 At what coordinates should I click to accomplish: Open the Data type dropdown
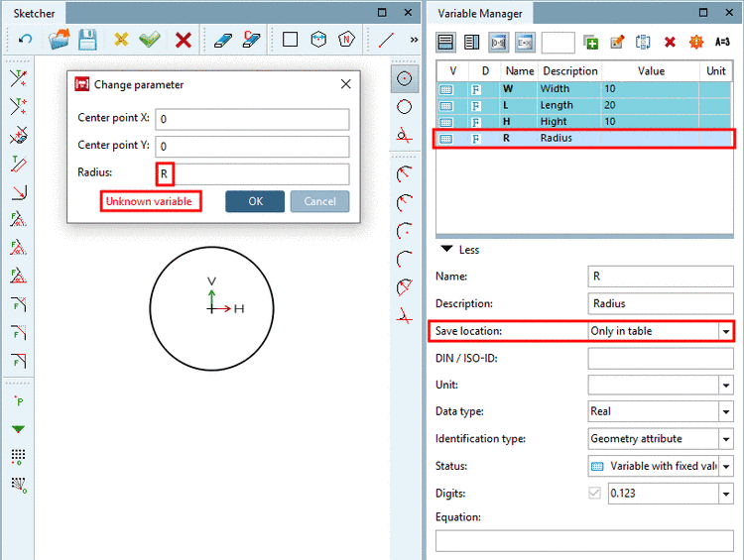pyautogui.click(x=725, y=411)
